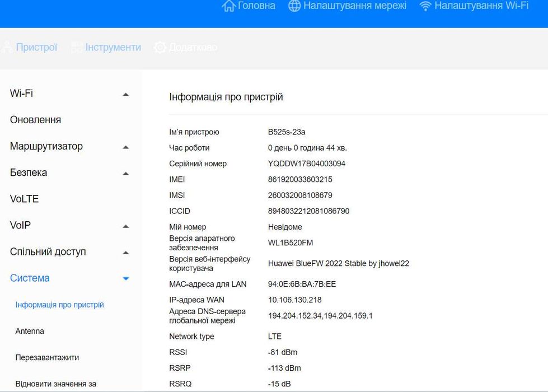Click Мій номер value Невідоме

(x=285, y=227)
